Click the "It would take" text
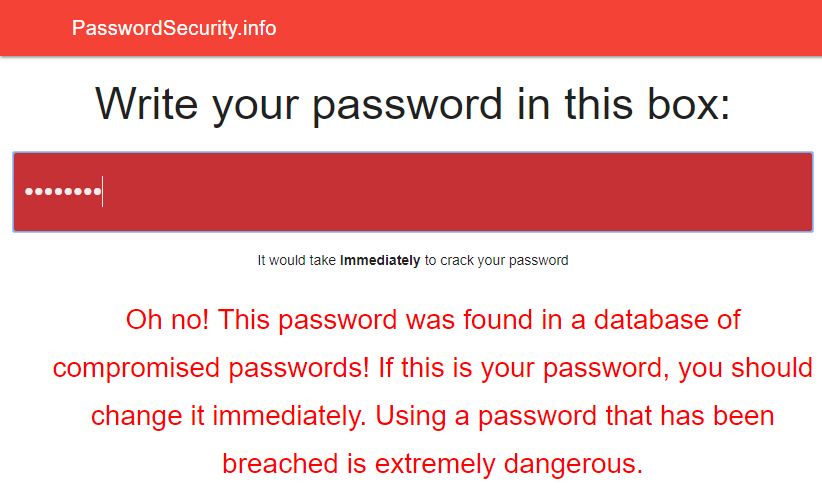The width and height of the screenshot is (822, 492). 297,261
